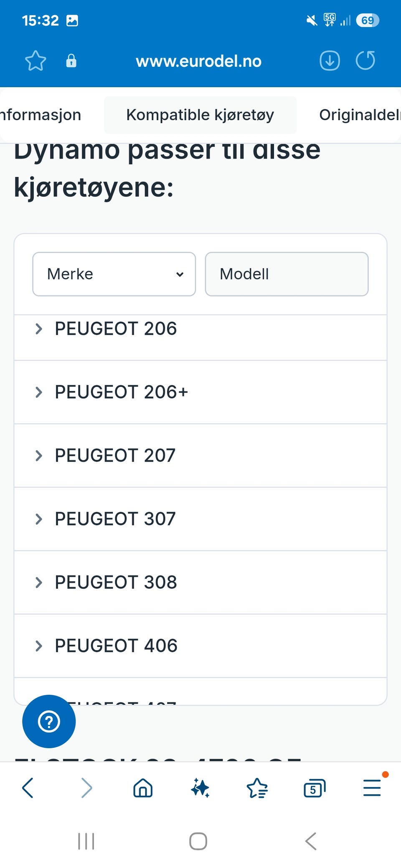Open the Merke dropdown
The height and width of the screenshot is (868, 401).
click(114, 274)
